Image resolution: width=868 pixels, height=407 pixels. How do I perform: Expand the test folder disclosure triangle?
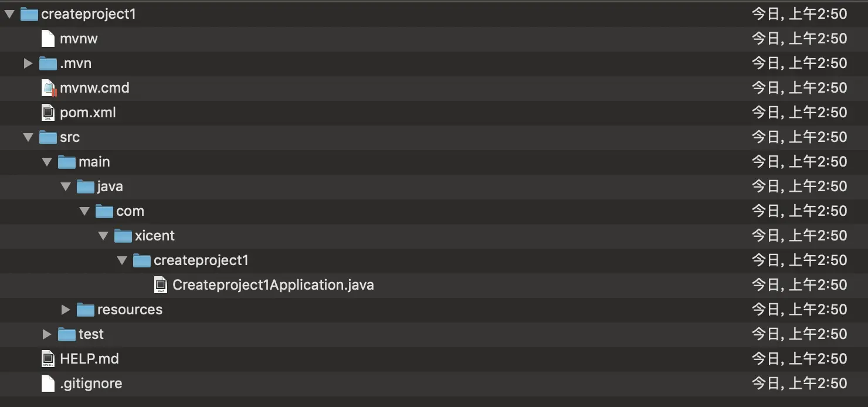(x=47, y=334)
